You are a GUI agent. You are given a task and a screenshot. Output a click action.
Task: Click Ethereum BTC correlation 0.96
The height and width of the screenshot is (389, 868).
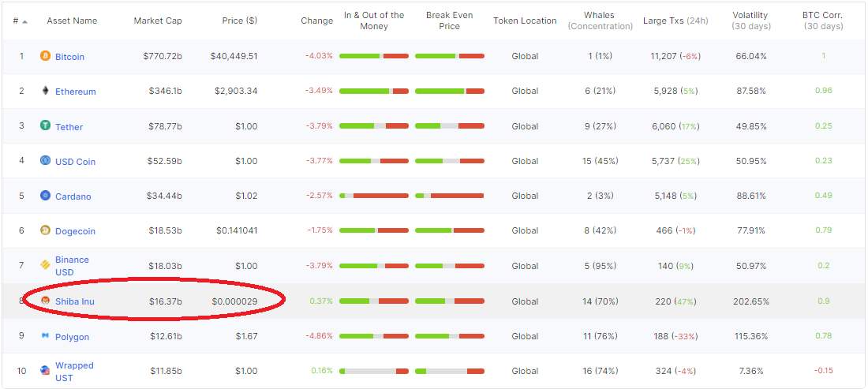click(823, 91)
